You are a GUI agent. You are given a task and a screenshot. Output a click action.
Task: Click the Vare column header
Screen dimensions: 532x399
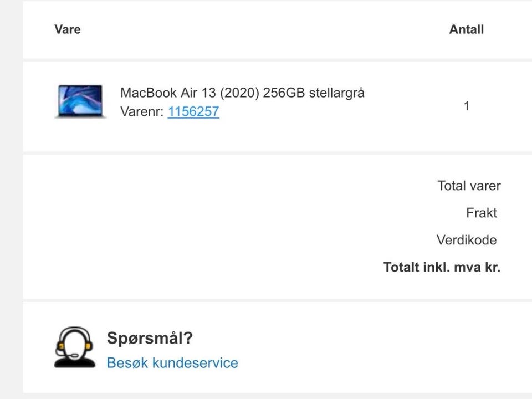coord(68,29)
